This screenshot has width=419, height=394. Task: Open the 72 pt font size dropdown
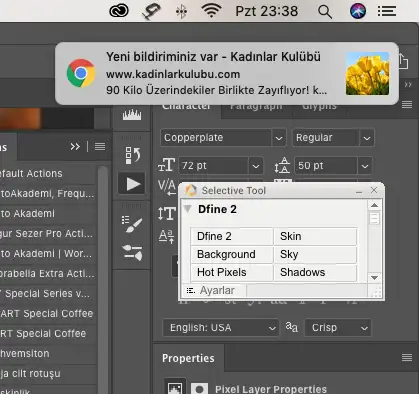pos(256,166)
